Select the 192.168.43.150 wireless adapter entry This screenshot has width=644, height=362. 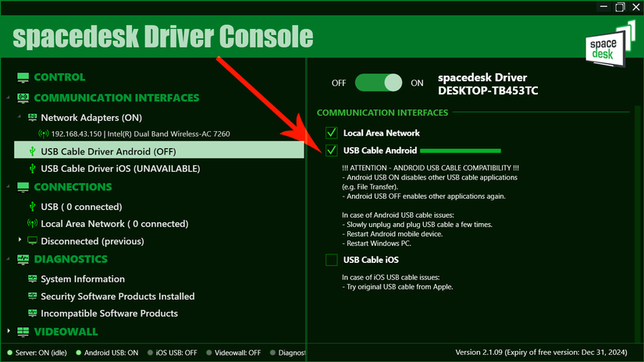click(141, 134)
